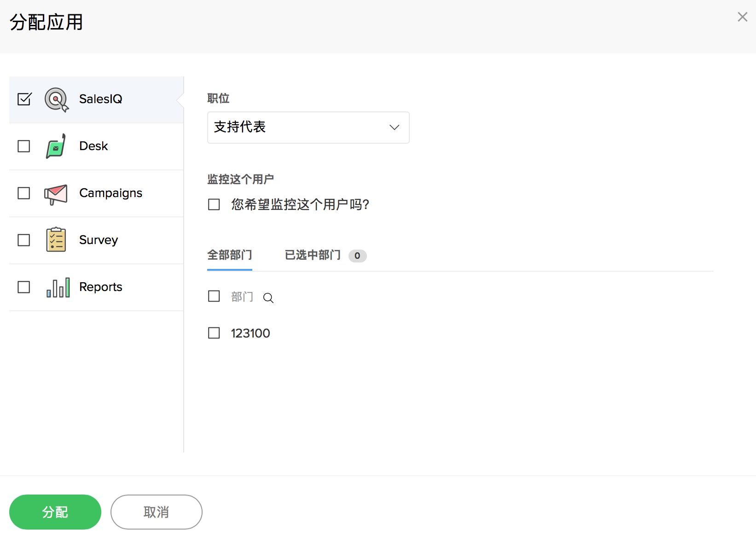Close the 分配应用 dialog
756x536 pixels.
[x=742, y=17]
